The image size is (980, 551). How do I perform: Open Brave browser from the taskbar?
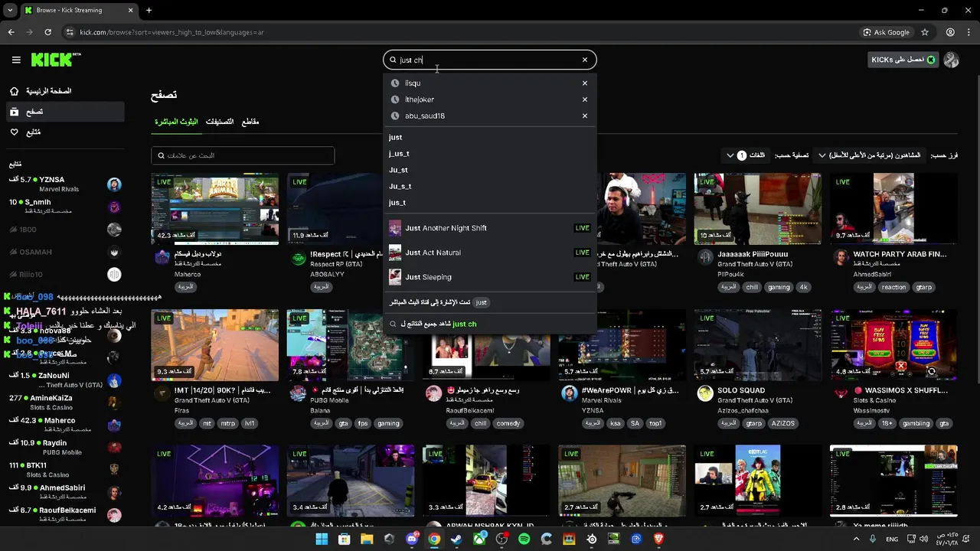[658, 540]
